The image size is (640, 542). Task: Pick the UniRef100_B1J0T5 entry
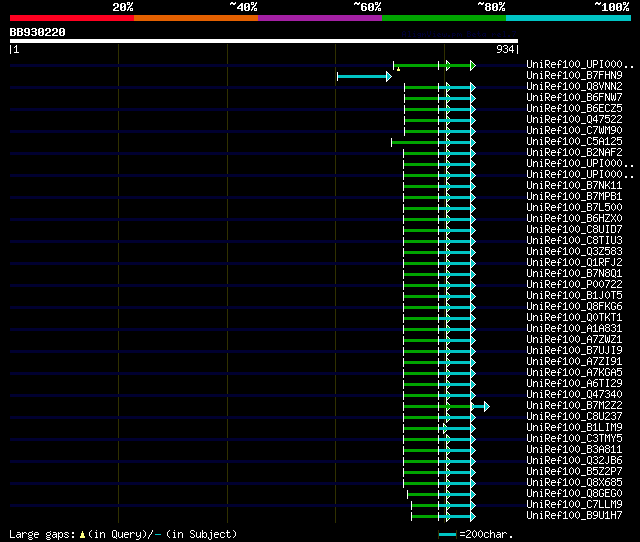click(x=574, y=296)
